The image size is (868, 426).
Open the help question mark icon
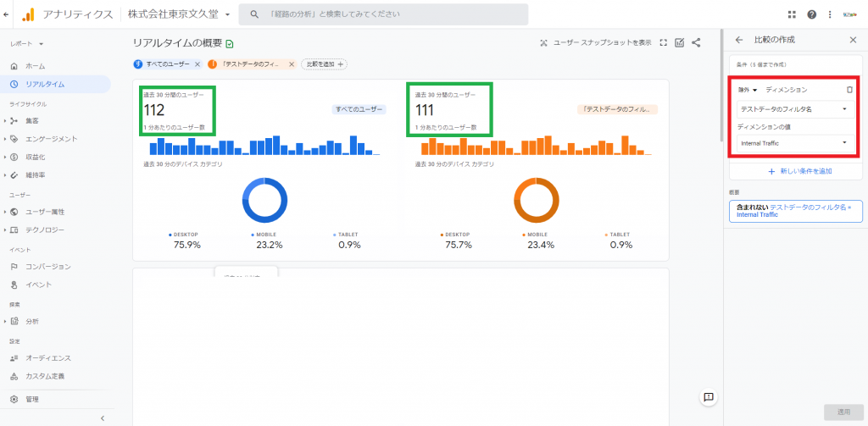812,14
